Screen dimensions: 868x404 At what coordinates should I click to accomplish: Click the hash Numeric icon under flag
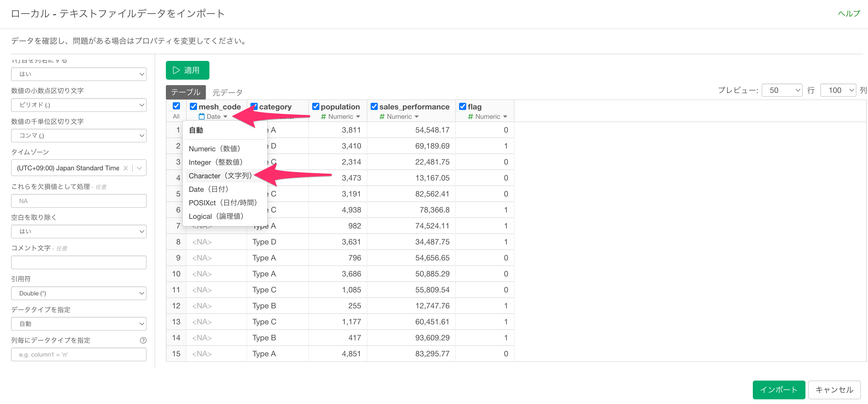(470, 117)
